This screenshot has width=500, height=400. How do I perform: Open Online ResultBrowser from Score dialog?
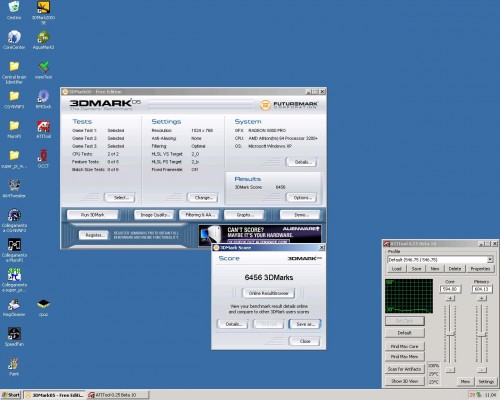(x=268, y=293)
